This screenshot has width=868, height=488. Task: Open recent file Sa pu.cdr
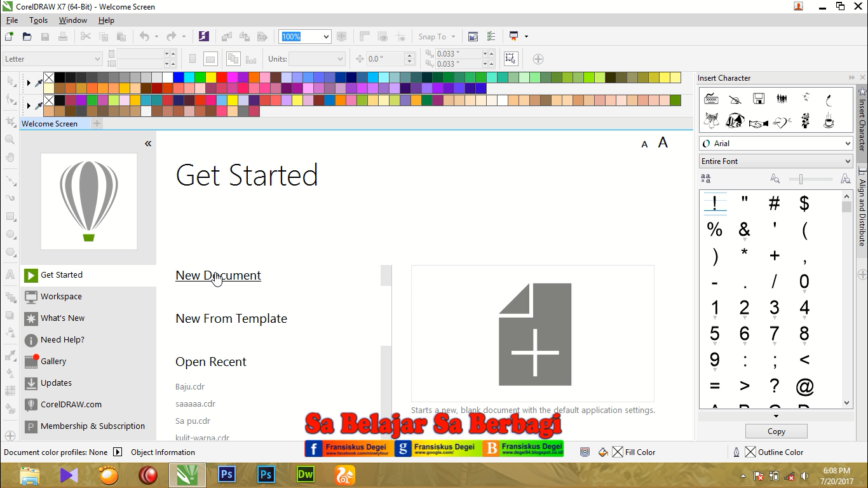(193, 421)
